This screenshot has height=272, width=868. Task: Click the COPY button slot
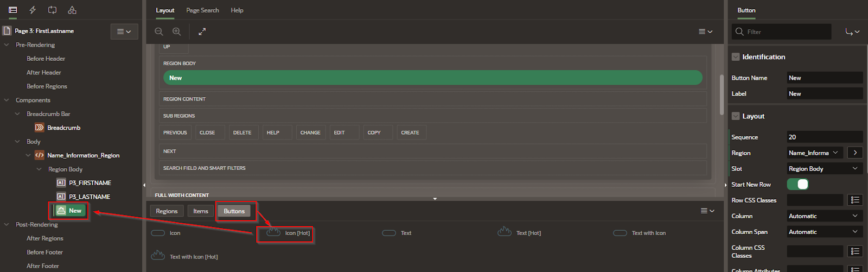[x=378, y=132]
